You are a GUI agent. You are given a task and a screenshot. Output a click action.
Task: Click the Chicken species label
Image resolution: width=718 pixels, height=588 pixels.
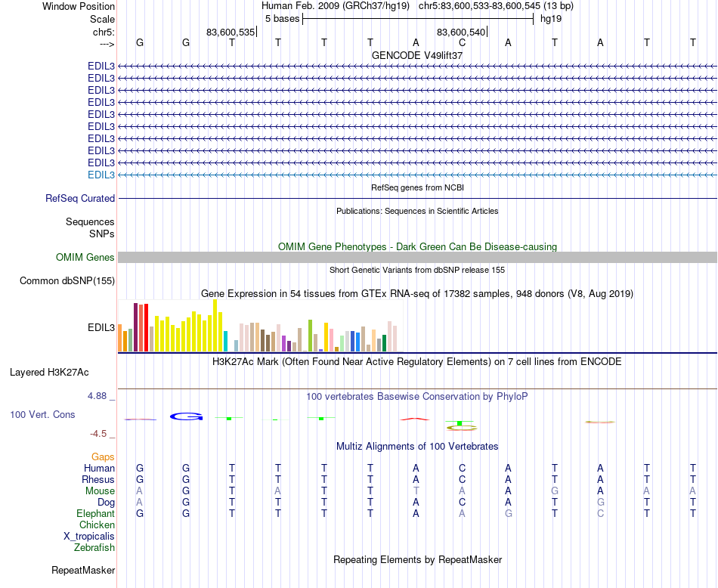(x=97, y=525)
